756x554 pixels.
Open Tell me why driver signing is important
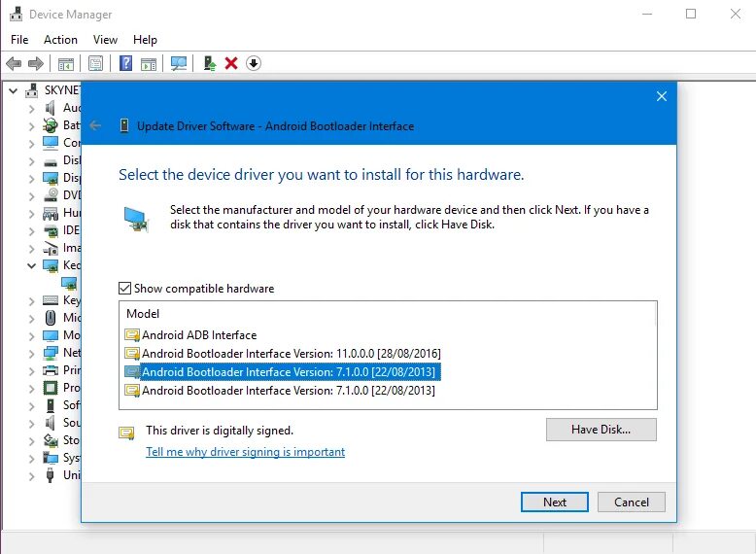(x=246, y=452)
